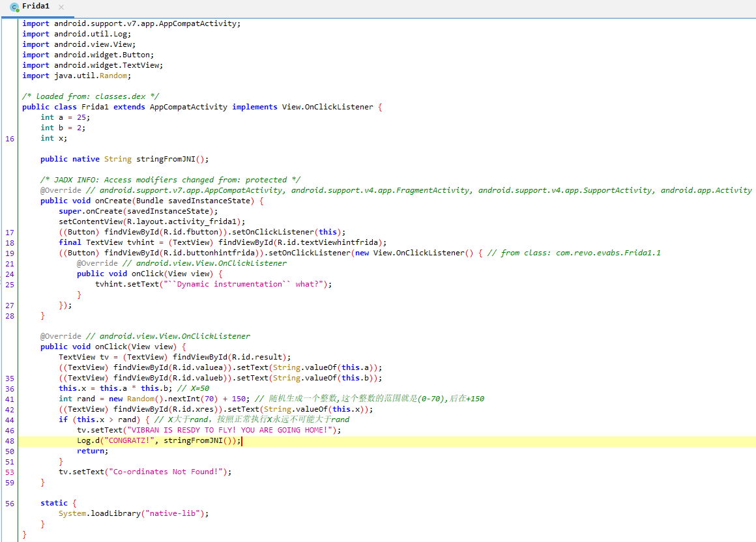
Task: Click import android.widget.Button line
Action: click(x=88, y=55)
